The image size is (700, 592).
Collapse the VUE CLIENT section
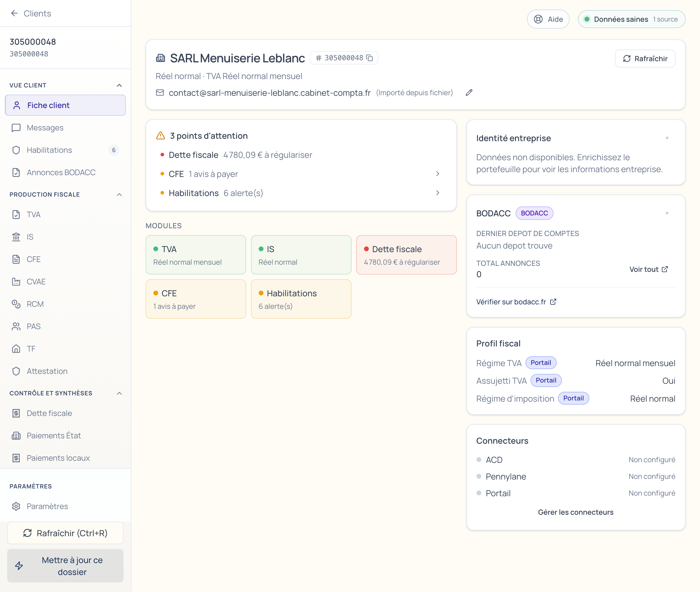click(x=119, y=85)
